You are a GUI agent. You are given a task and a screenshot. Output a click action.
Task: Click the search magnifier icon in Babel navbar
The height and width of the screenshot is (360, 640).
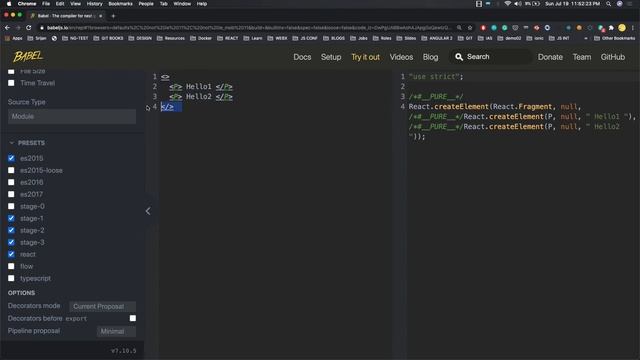pyautogui.click(x=459, y=57)
